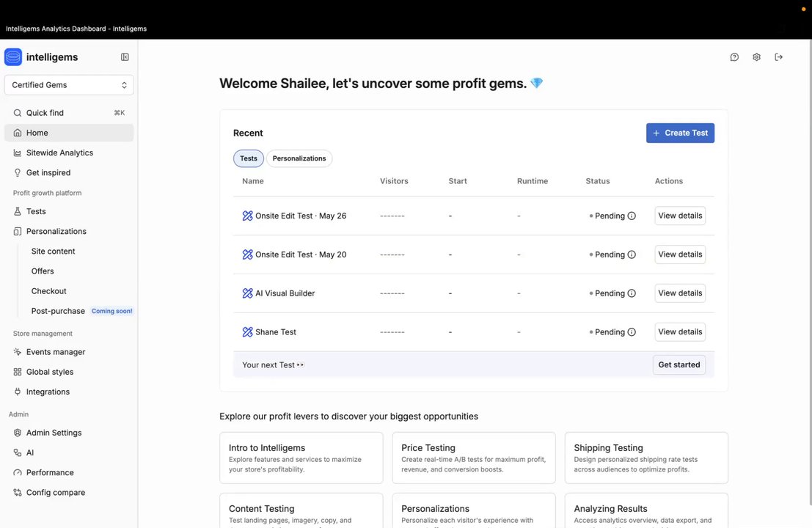This screenshot has height=528, width=812.
Task: Click the Home house icon
Action: pos(18,133)
